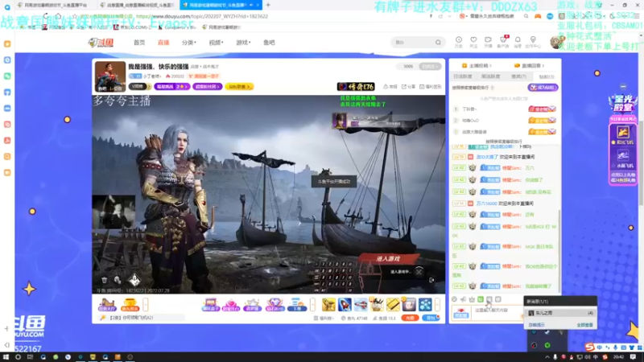
Task: Click the search magnifier icon
Action: coord(438,43)
